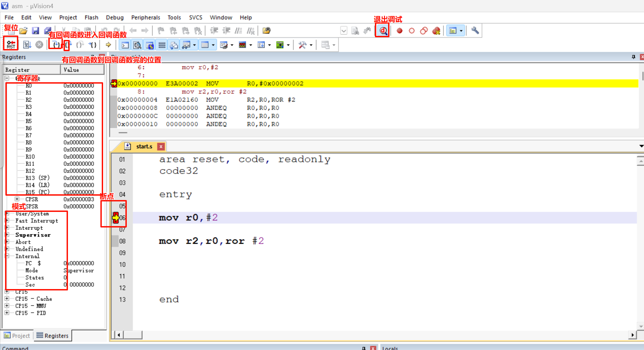The image size is (644, 350).
Task: Click the Step Out icon
Action: pyautogui.click(x=80, y=45)
